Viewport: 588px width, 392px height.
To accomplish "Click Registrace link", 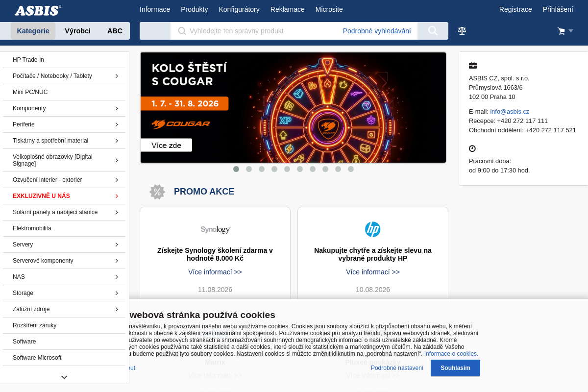I will click(x=515, y=9).
